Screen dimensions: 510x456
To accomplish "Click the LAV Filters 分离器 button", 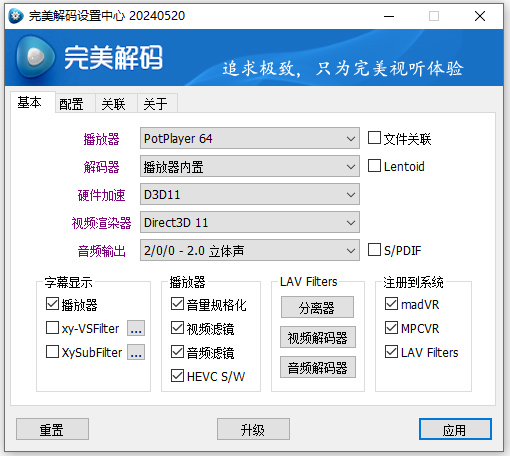I will pos(317,307).
